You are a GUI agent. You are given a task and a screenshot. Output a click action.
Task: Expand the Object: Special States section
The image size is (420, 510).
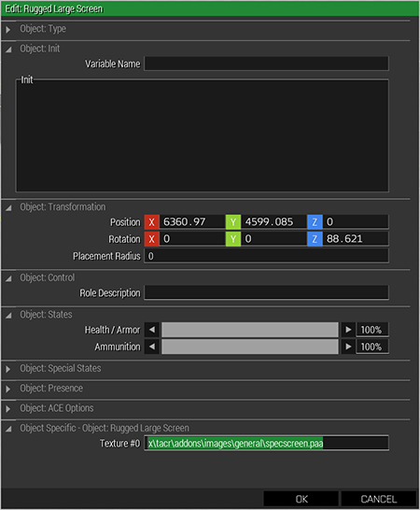pyautogui.click(x=8, y=369)
